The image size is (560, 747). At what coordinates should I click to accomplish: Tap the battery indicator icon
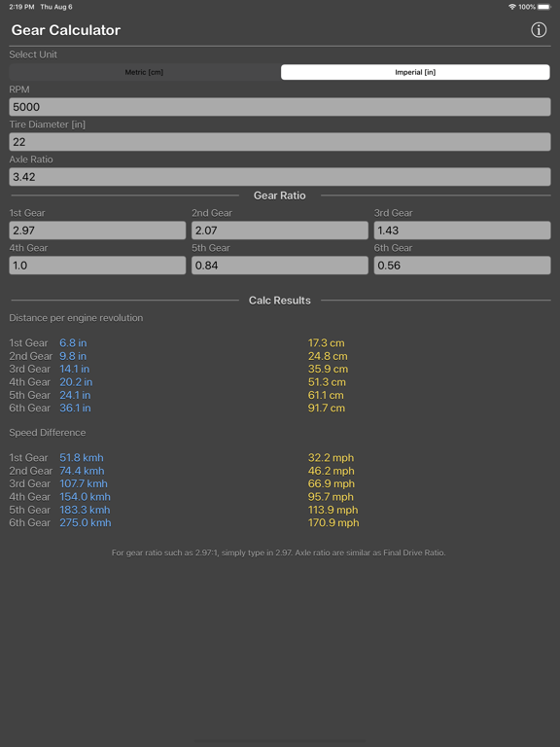544,7
